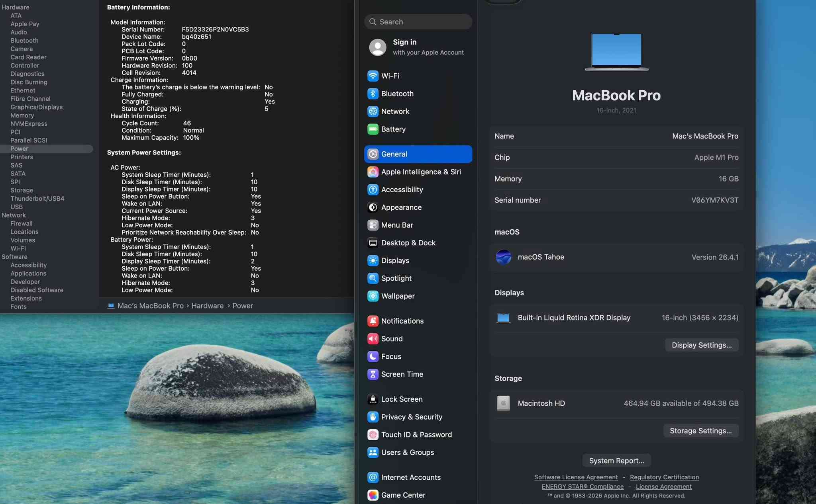The width and height of the screenshot is (816, 504).
Task: Open ENERGY STAR Compliance link
Action: click(583, 486)
